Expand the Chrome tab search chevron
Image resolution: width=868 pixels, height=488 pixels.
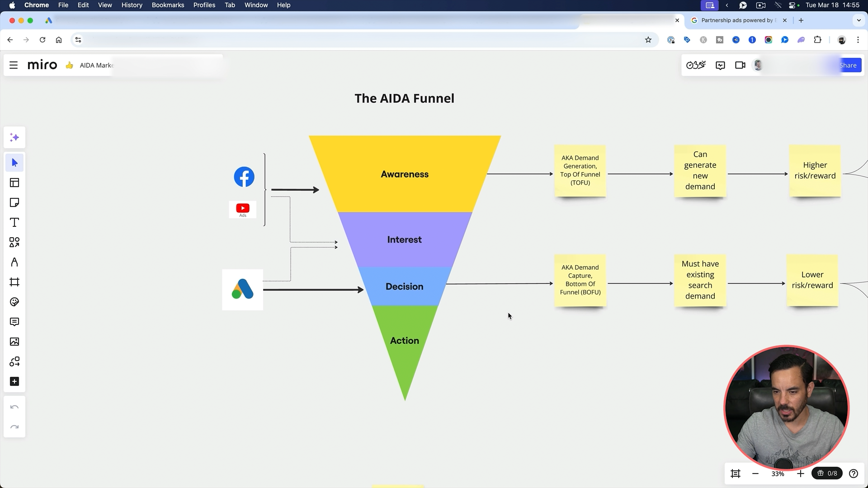859,20
